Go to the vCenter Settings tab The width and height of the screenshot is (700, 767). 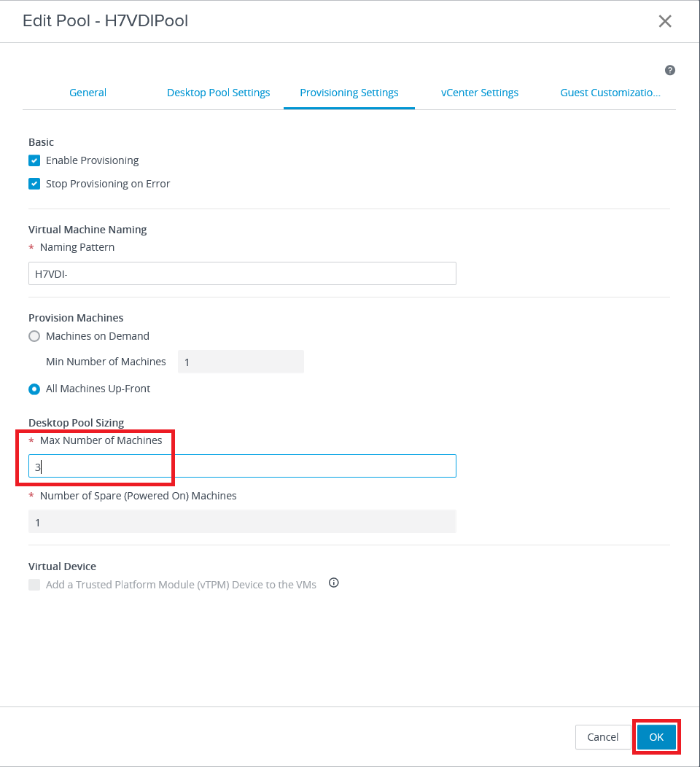click(480, 93)
